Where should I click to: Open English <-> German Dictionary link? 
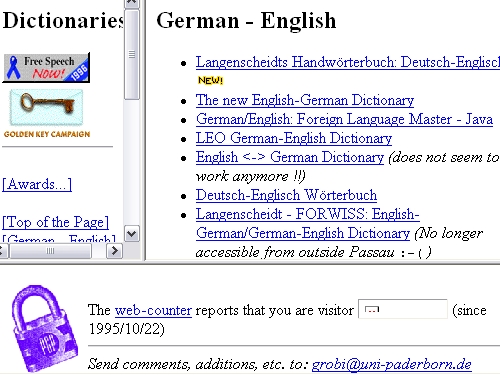pos(290,157)
